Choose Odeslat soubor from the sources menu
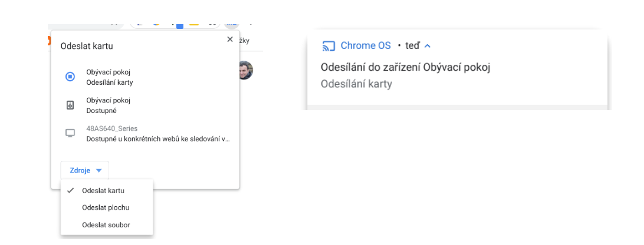Viewport: 644px width, 245px height. [x=107, y=225]
